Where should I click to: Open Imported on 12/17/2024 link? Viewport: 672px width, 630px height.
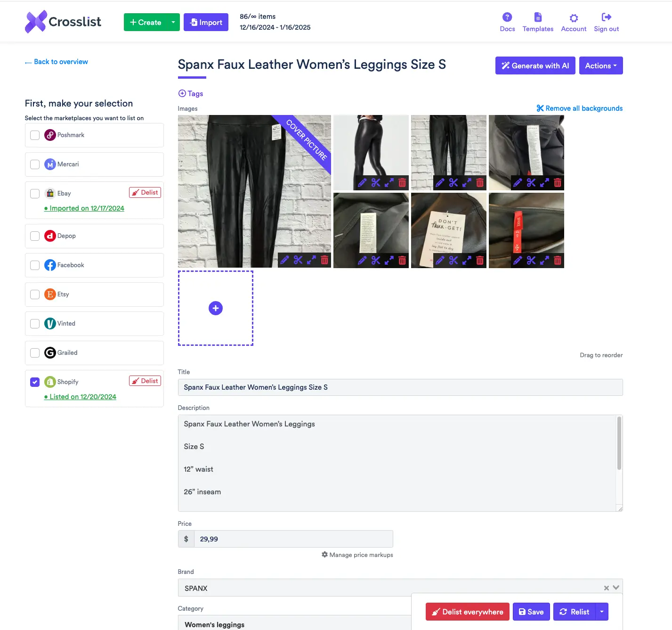tap(84, 208)
